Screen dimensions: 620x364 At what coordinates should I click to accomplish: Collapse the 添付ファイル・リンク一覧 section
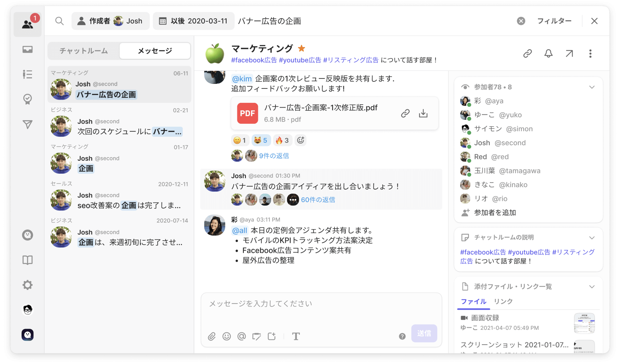tap(592, 287)
